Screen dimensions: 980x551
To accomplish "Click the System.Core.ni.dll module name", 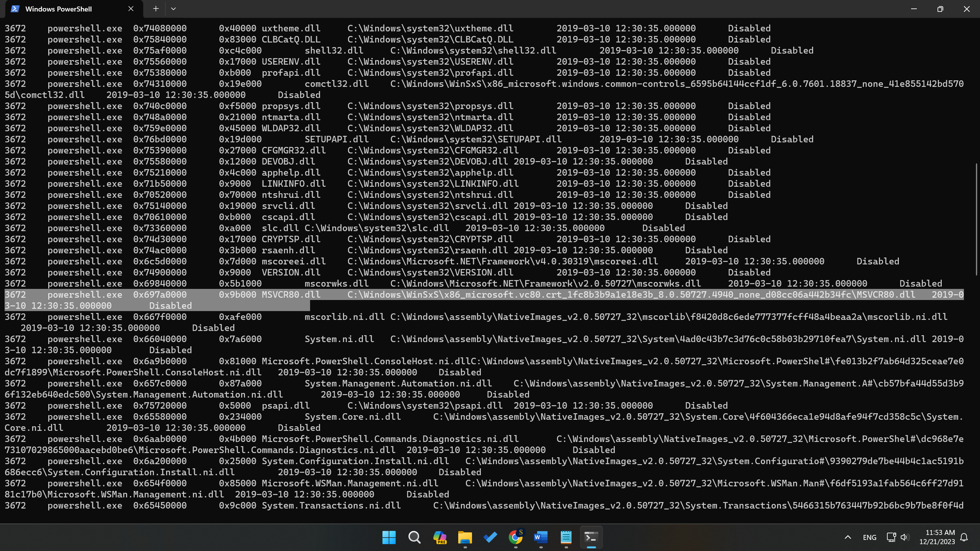I will coord(353,417).
